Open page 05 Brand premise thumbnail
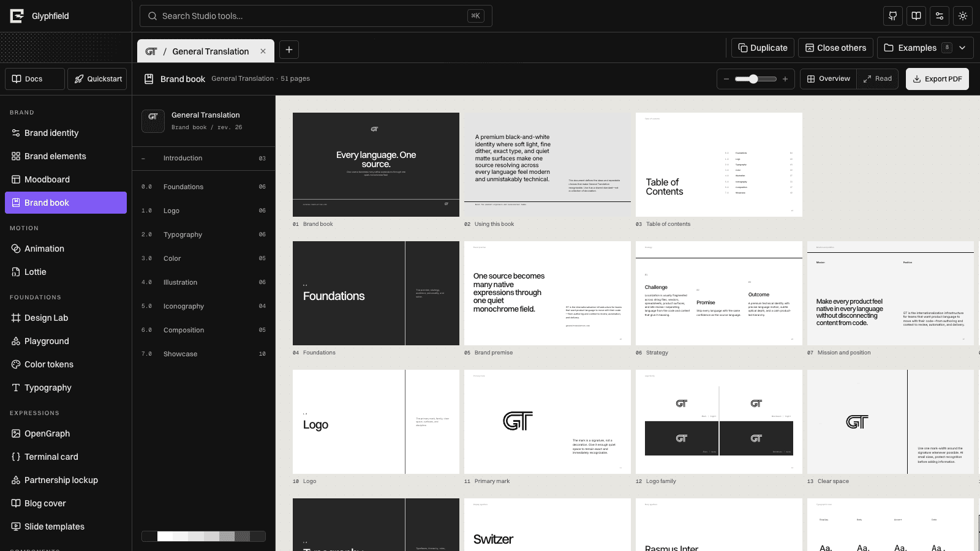The image size is (980, 551). coord(548,293)
